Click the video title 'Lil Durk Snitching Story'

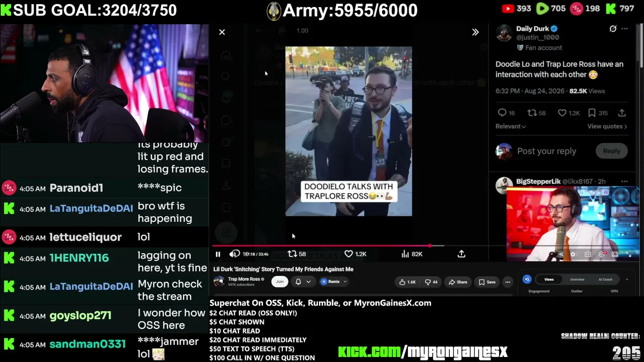tap(283, 269)
